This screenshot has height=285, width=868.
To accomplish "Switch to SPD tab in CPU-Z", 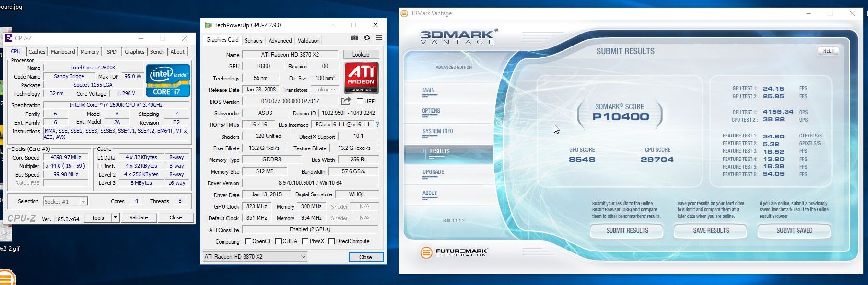I will (x=112, y=52).
